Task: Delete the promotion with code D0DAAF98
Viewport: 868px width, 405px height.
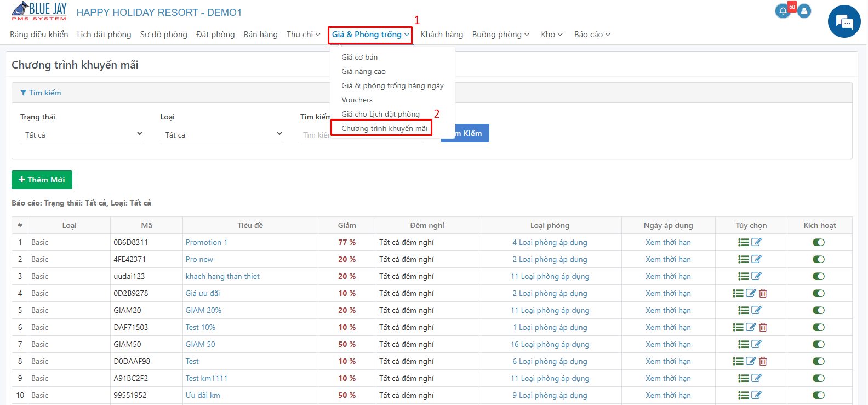Action: pyautogui.click(x=763, y=361)
